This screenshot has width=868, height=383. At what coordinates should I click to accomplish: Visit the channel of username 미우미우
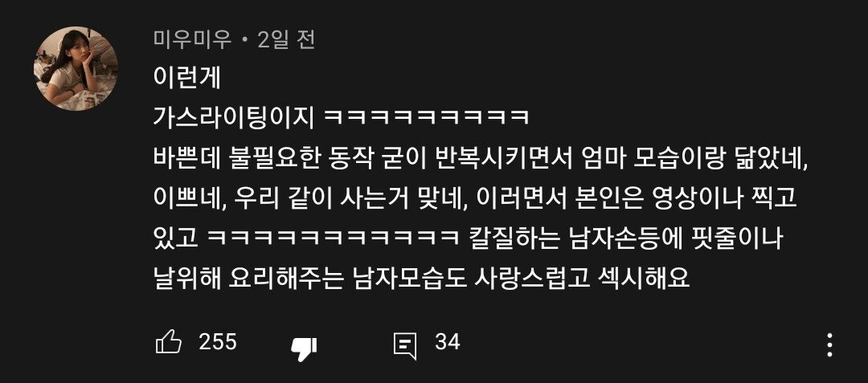click(193, 40)
